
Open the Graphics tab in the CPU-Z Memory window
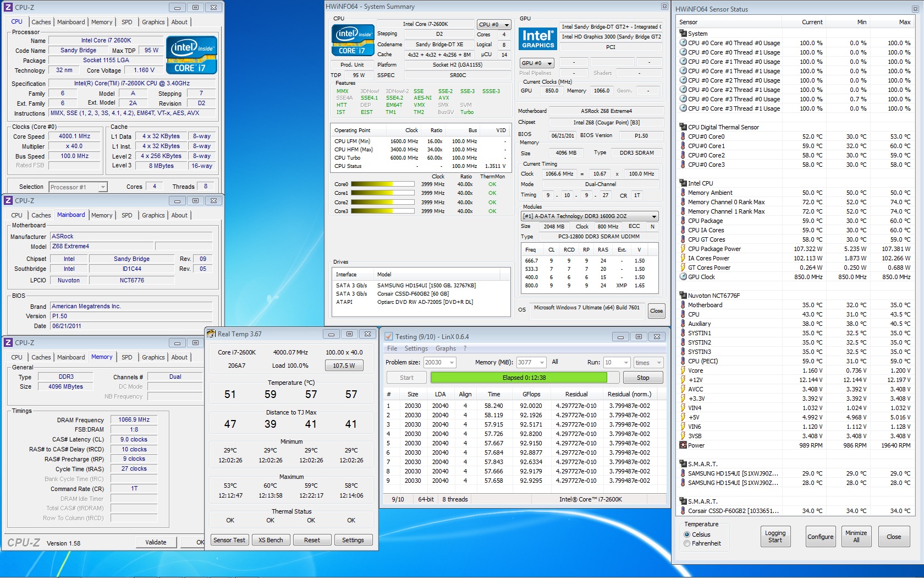(153, 357)
